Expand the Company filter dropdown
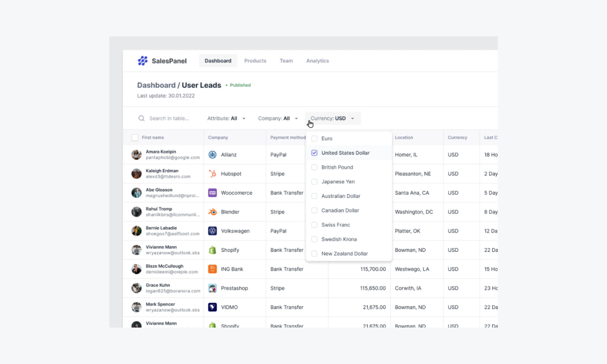607x364 pixels. pos(278,118)
